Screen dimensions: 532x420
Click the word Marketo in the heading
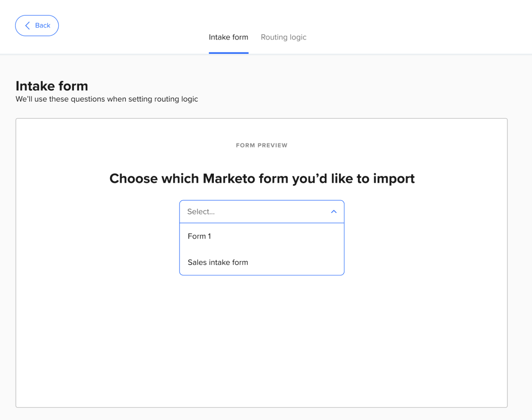(229, 179)
